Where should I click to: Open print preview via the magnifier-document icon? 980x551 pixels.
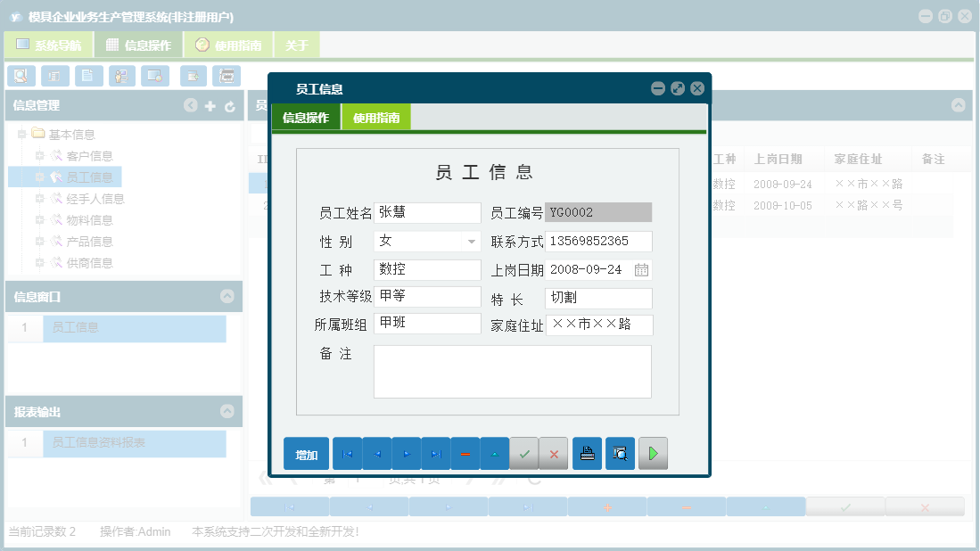point(620,453)
